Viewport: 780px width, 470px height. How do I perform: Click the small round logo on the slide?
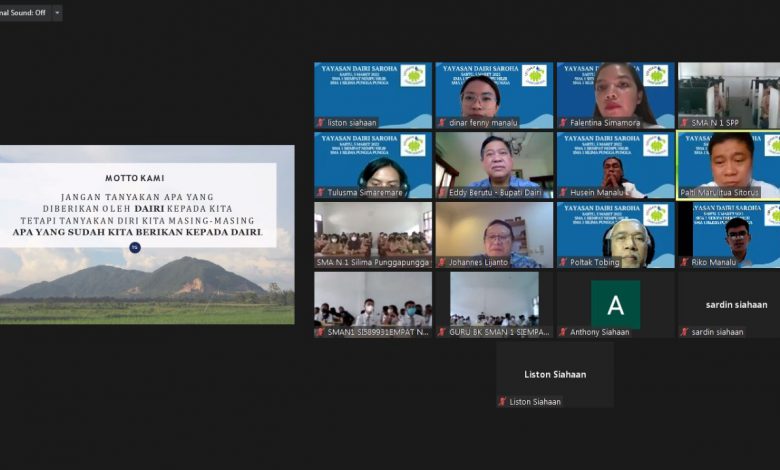pyautogui.click(x=135, y=247)
